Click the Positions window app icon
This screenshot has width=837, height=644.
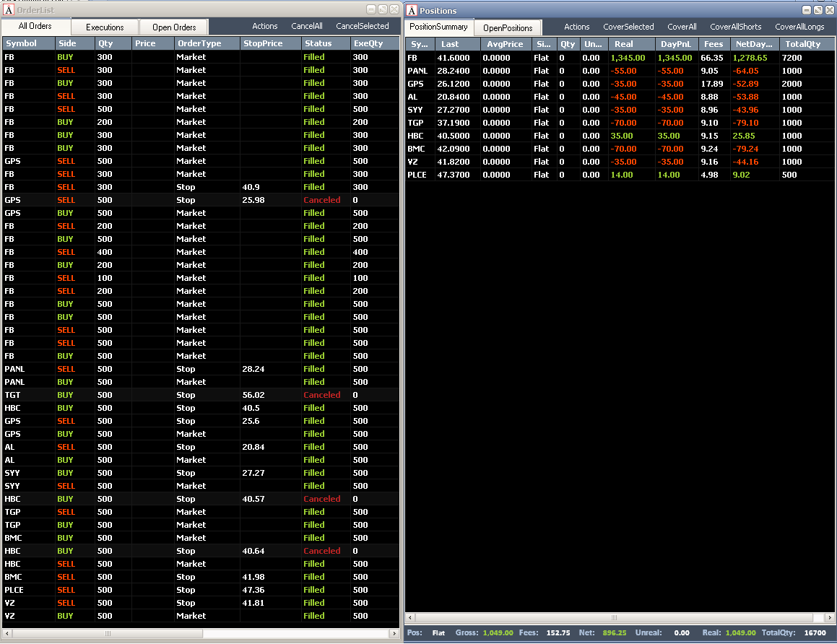(x=412, y=10)
